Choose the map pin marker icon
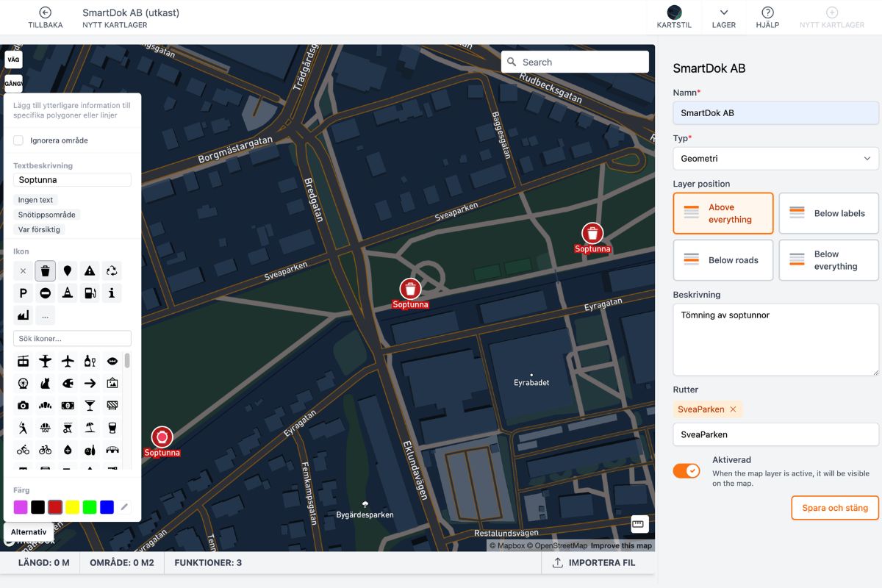 point(68,271)
